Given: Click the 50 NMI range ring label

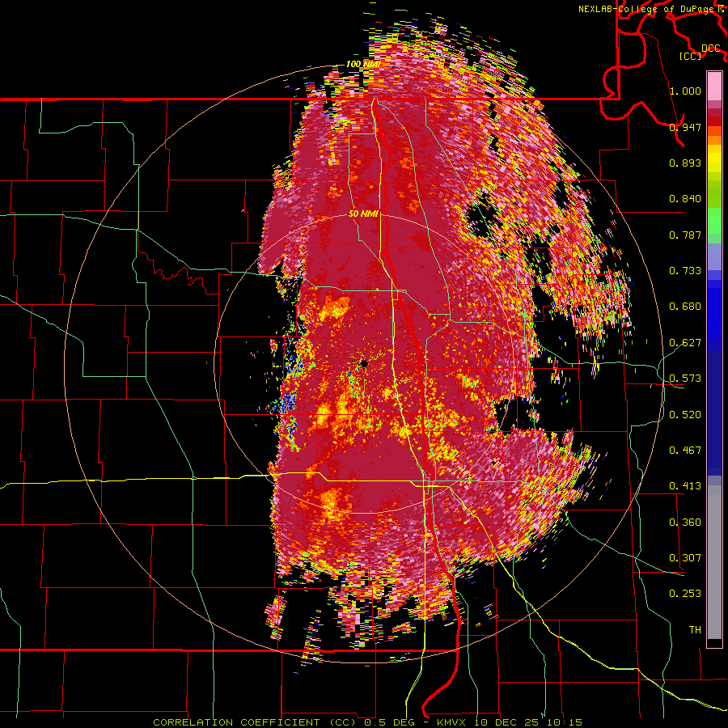Looking at the screenshot, I should 363,214.
